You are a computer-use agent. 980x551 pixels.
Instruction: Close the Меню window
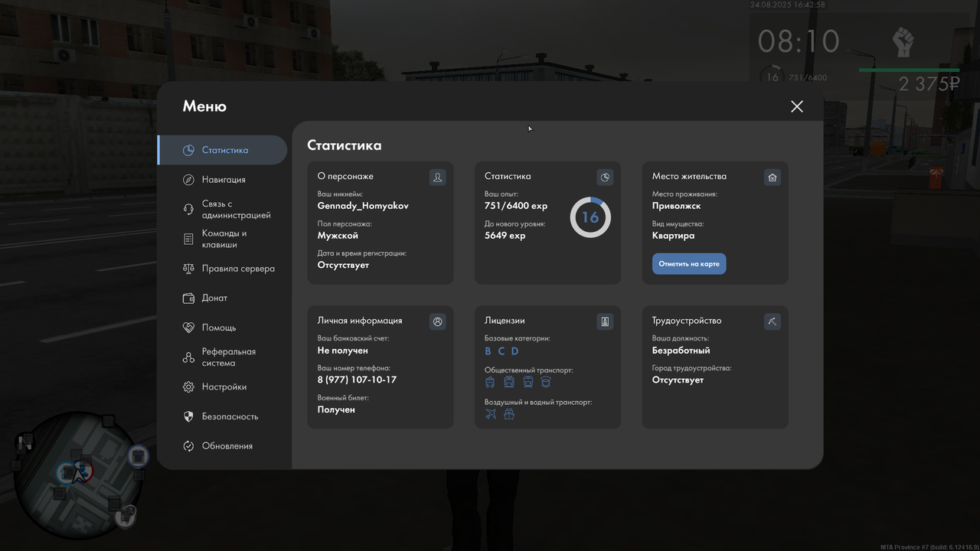click(x=797, y=106)
